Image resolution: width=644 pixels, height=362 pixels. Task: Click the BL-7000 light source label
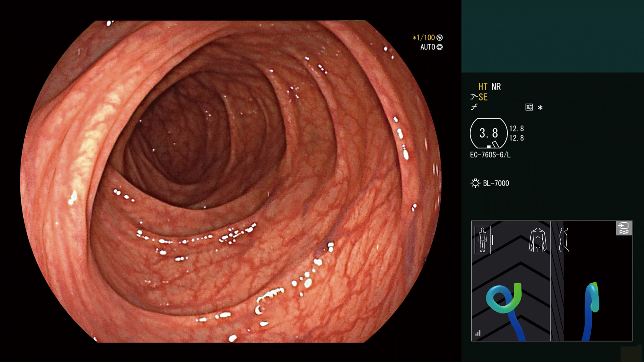tap(496, 183)
